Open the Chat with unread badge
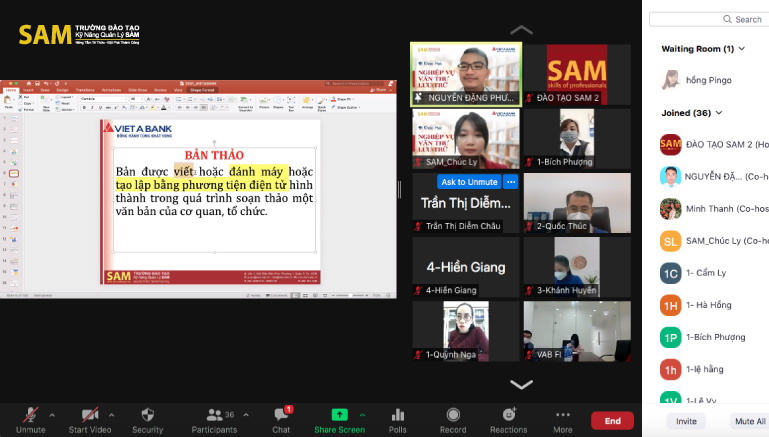 point(282,420)
